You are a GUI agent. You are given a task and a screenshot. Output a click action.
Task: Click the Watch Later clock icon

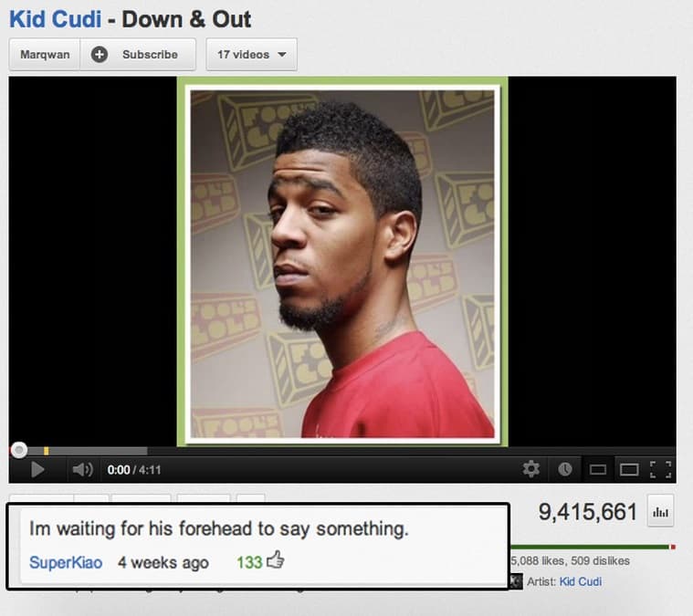[x=565, y=469]
